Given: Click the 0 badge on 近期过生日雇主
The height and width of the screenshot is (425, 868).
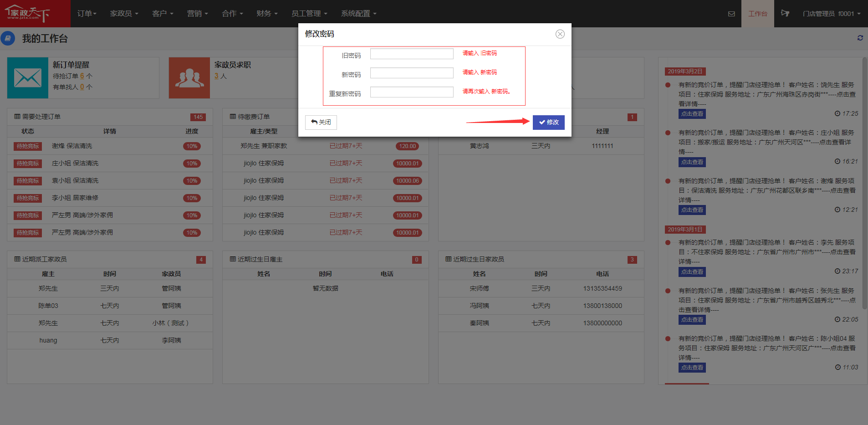Looking at the screenshot, I should click(417, 260).
